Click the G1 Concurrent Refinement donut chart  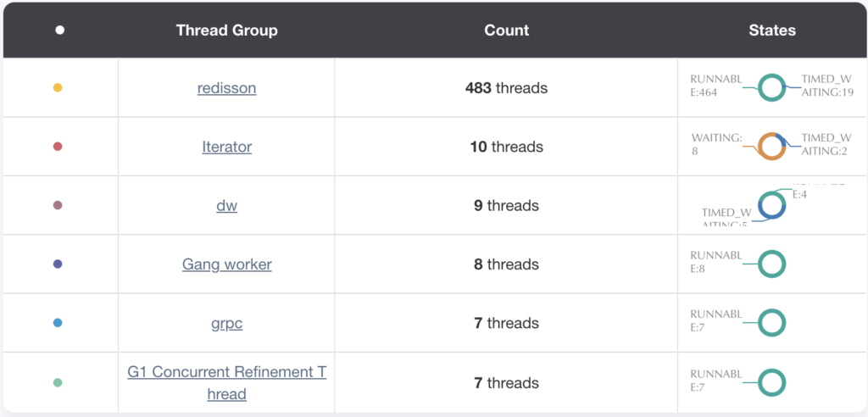(x=771, y=382)
